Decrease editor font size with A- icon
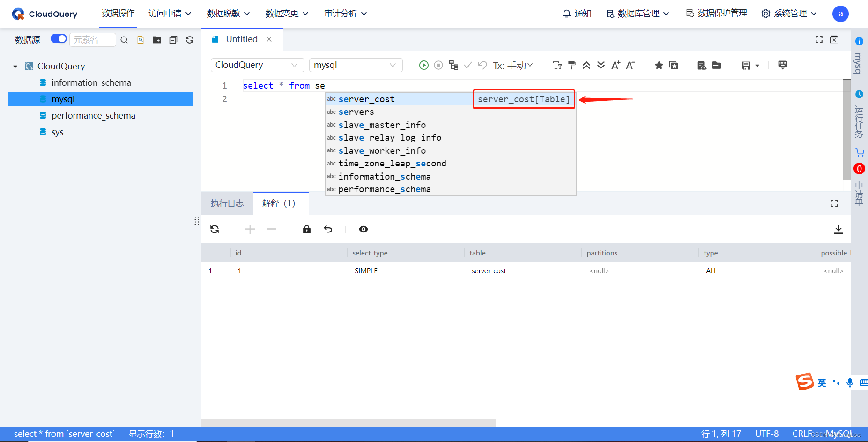The image size is (868, 442). pos(631,65)
